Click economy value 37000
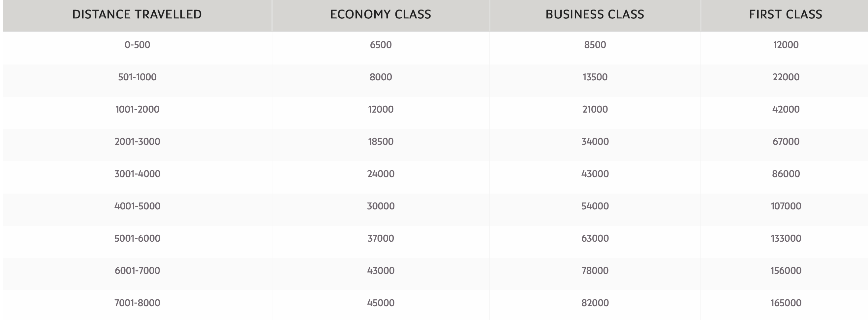This screenshot has height=320, width=868. [381, 239]
